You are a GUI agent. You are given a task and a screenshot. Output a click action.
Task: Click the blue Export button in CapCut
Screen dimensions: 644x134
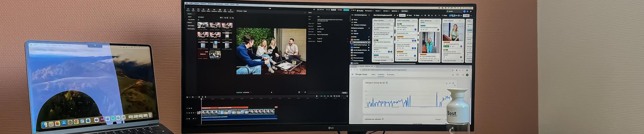click(346, 10)
